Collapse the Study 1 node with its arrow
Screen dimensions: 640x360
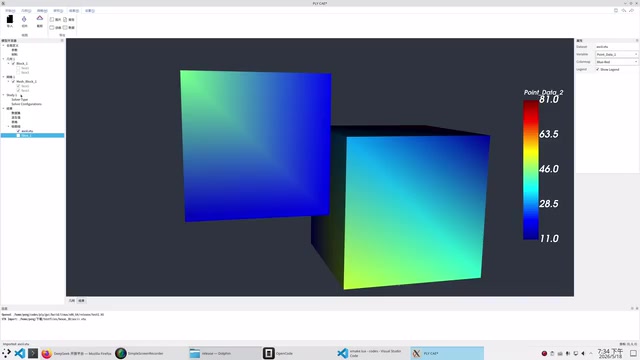coord(3,95)
